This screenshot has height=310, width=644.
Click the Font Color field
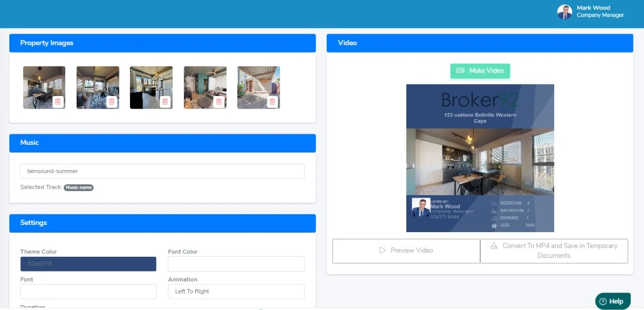pyautogui.click(x=236, y=264)
